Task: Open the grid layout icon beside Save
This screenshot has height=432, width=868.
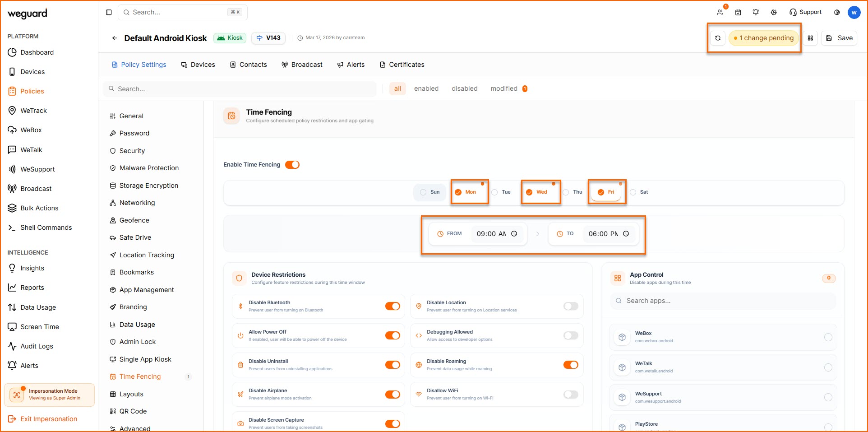Action: 810,38
